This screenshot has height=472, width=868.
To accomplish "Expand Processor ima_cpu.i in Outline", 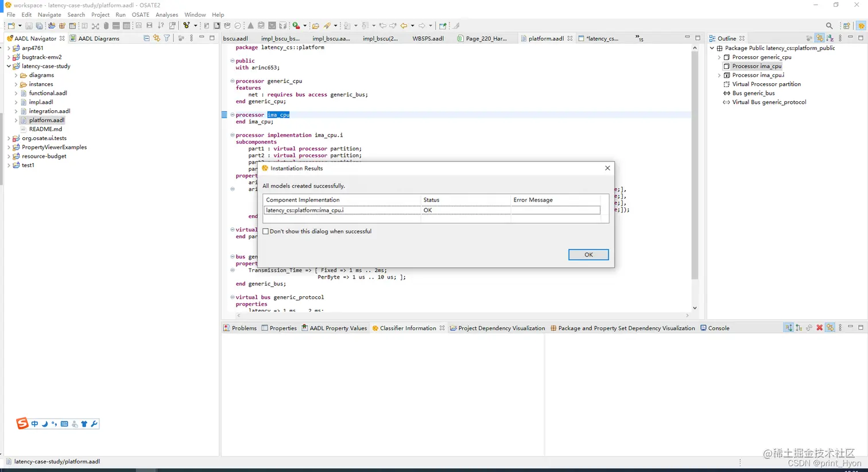I will coord(719,75).
